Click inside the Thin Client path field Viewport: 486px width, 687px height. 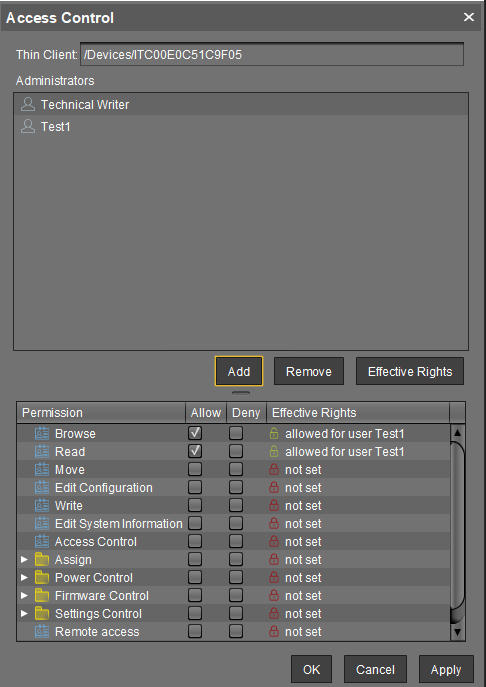[x=272, y=54]
